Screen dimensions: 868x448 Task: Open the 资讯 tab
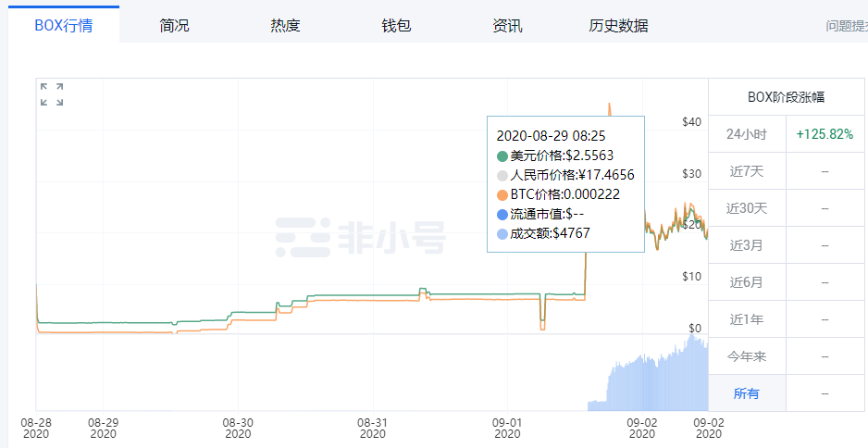point(507,26)
